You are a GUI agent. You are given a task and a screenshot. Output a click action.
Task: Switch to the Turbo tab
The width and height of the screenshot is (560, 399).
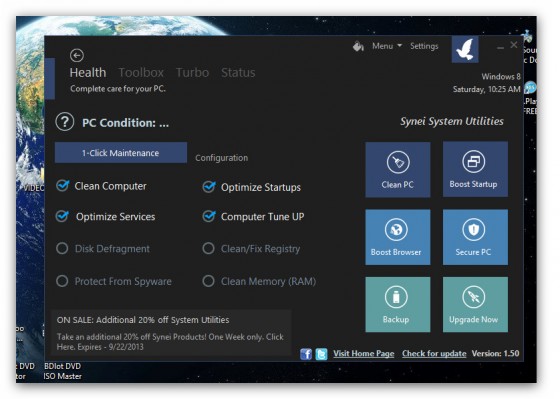click(x=192, y=73)
